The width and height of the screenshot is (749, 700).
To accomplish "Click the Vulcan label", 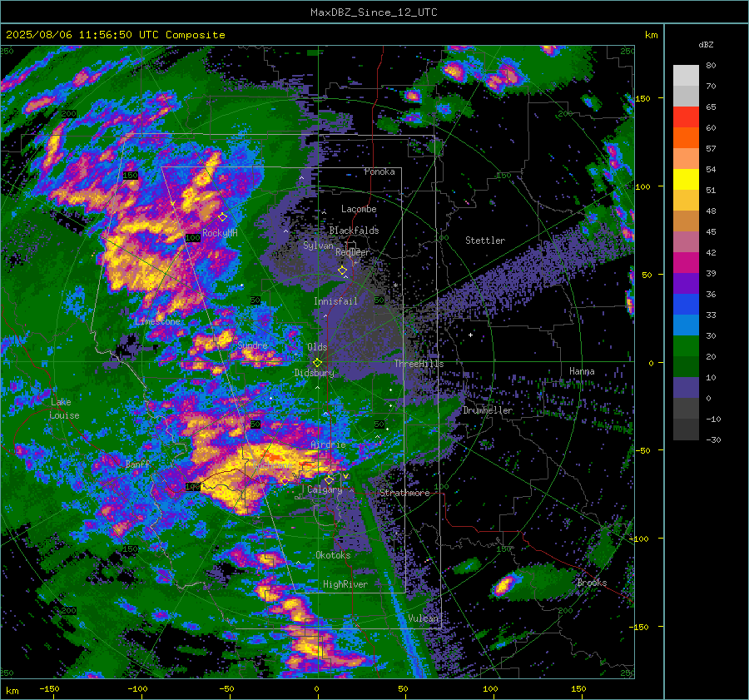I will pyautogui.click(x=424, y=618).
